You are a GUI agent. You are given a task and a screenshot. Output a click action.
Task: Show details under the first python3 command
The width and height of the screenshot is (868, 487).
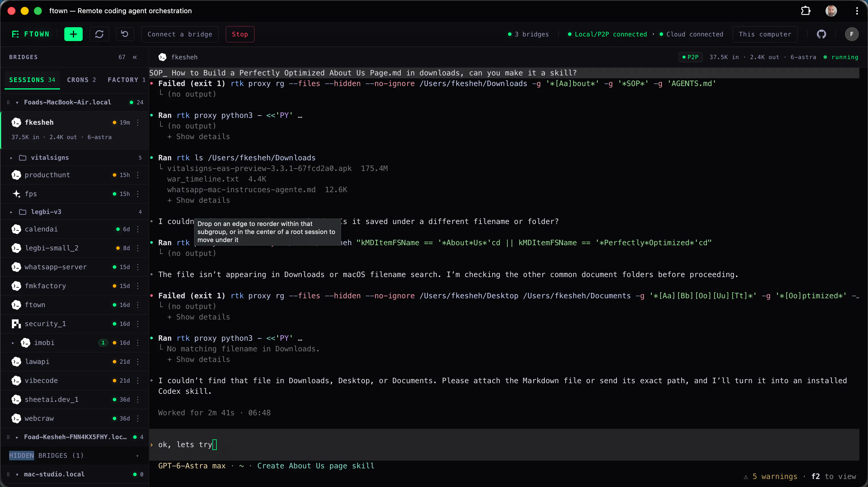(199, 137)
